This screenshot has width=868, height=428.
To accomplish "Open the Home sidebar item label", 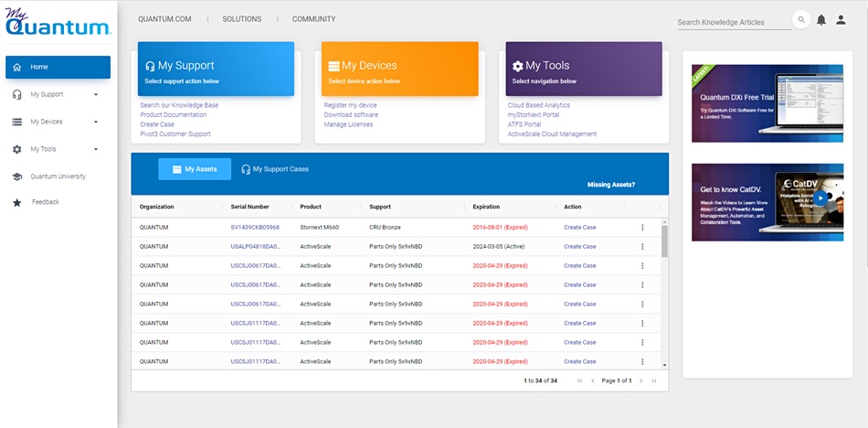I will pos(39,67).
